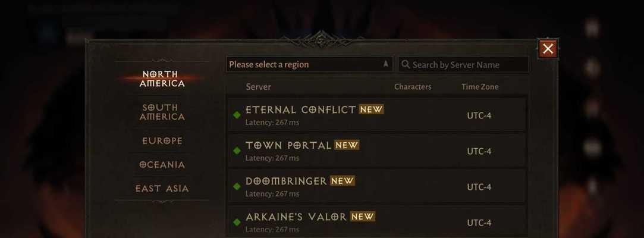Screen dimensions: 644x238
Task: Click the arrow on the region dropdown
Action: (386, 64)
